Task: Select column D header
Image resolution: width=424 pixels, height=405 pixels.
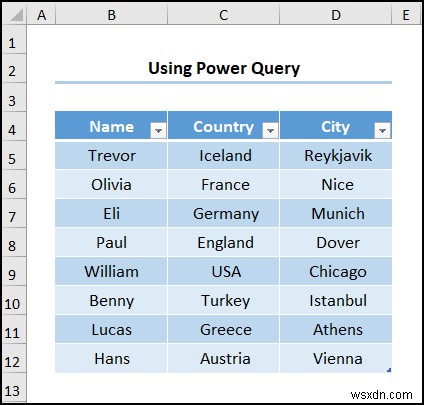Action: [336, 15]
